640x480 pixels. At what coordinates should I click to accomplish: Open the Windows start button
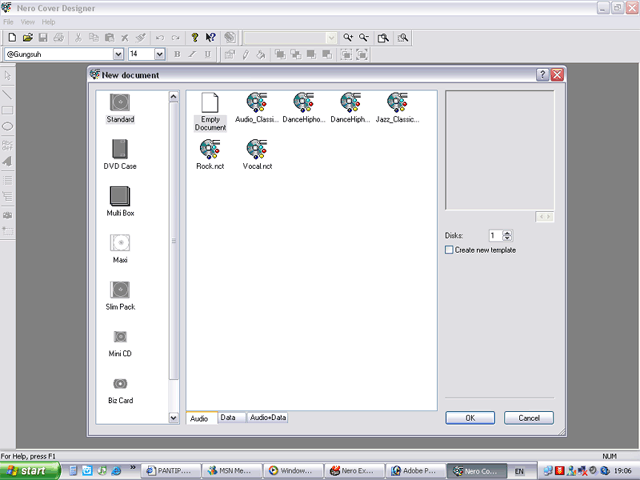(29, 471)
